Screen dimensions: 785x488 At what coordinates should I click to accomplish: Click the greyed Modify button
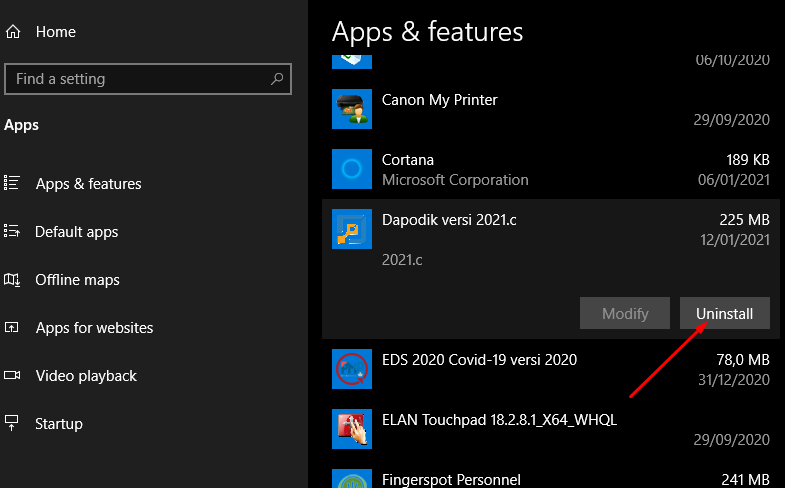tap(625, 313)
